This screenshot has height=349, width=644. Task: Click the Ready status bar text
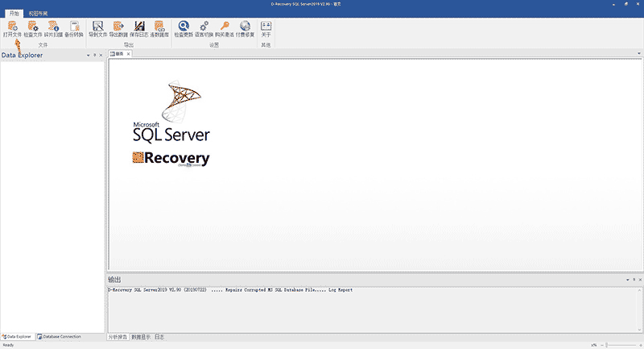(8, 345)
